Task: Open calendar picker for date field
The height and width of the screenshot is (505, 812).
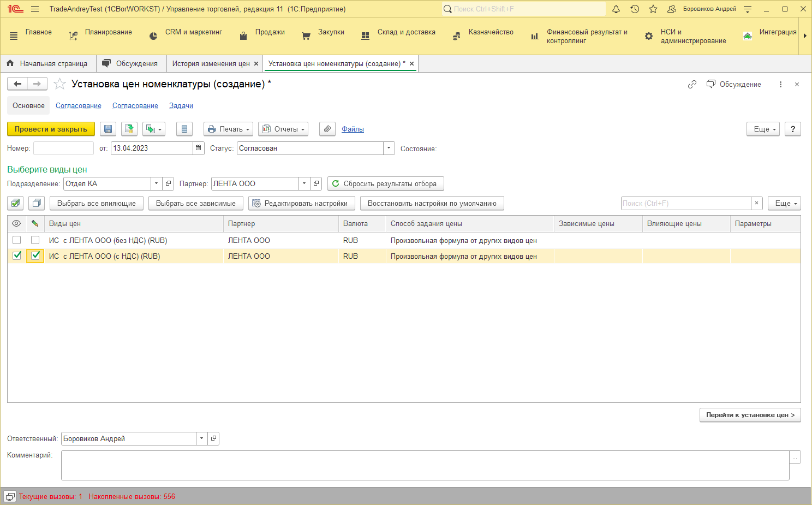Action: pos(198,148)
